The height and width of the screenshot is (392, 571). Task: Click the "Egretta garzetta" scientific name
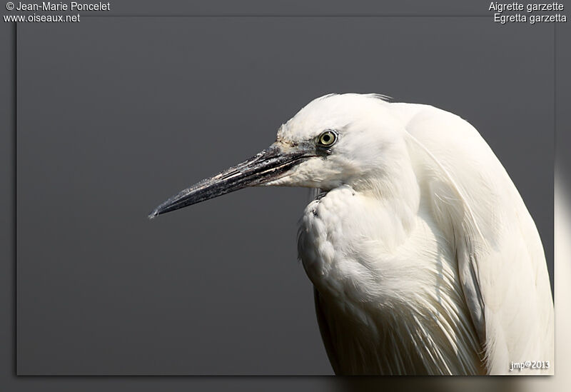530,18
